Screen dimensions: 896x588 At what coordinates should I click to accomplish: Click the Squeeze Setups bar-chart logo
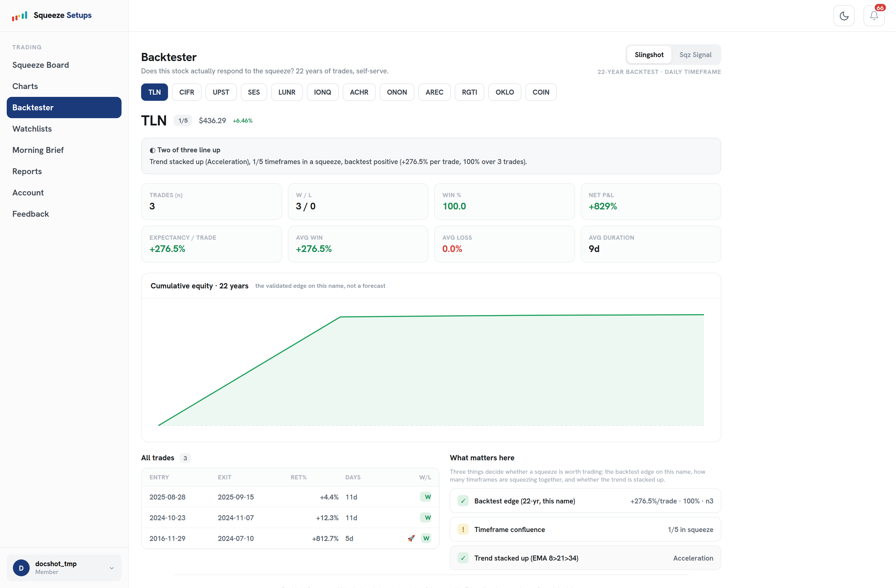[20, 15]
